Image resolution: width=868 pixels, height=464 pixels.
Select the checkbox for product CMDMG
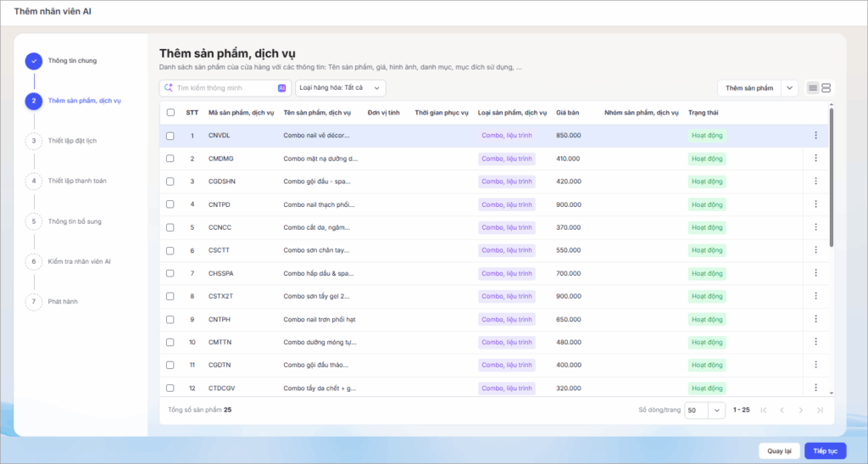pos(170,159)
